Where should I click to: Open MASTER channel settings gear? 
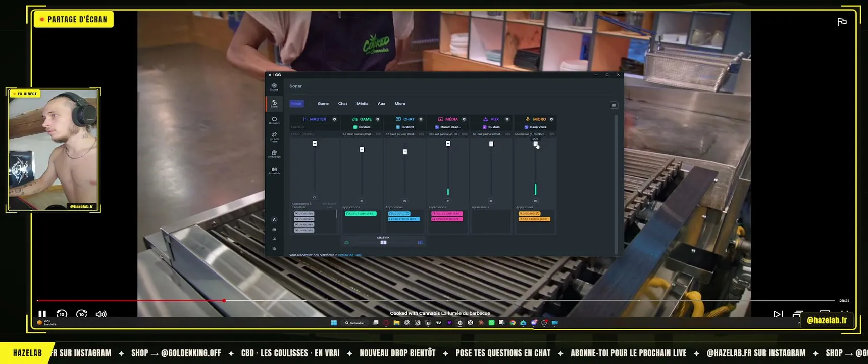pyautogui.click(x=334, y=119)
